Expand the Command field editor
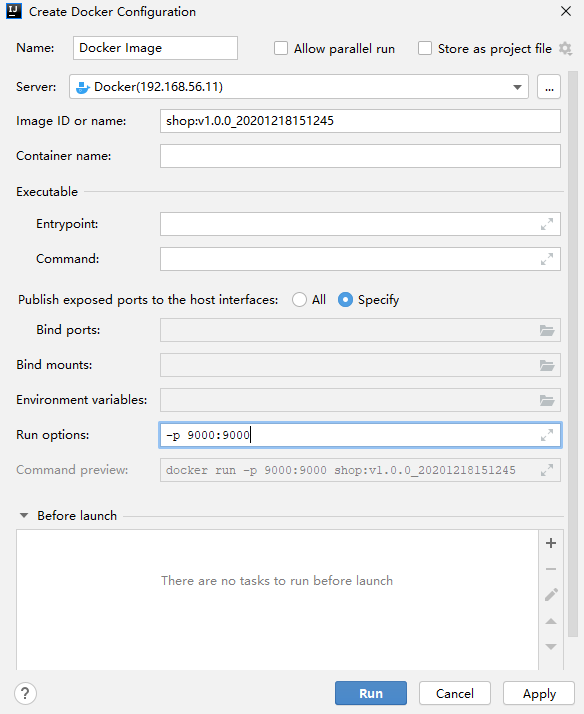Viewport: 584px width, 714px height. click(x=547, y=259)
